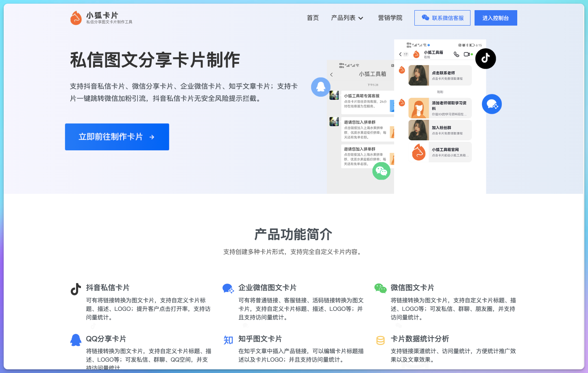Screen dimensions: 588x373
Task: Click QQ penguin icon beside QQ分享卡片
Action: click(76, 340)
